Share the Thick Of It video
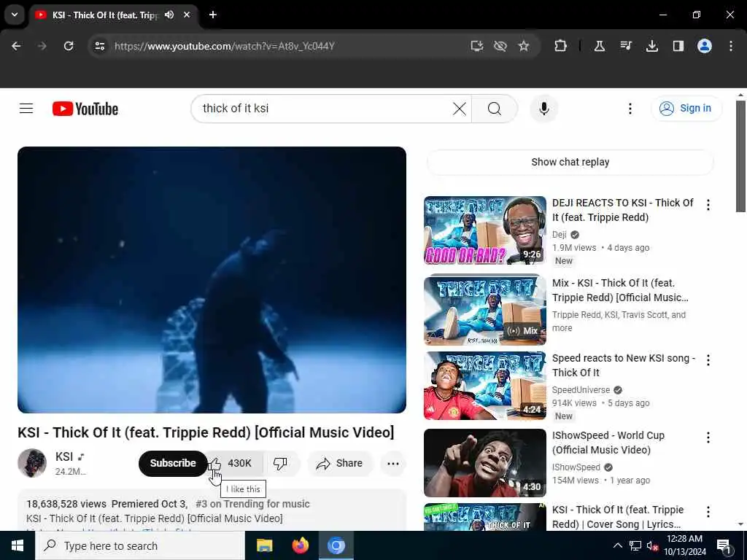This screenshot has width=747, height=560. 340,463
